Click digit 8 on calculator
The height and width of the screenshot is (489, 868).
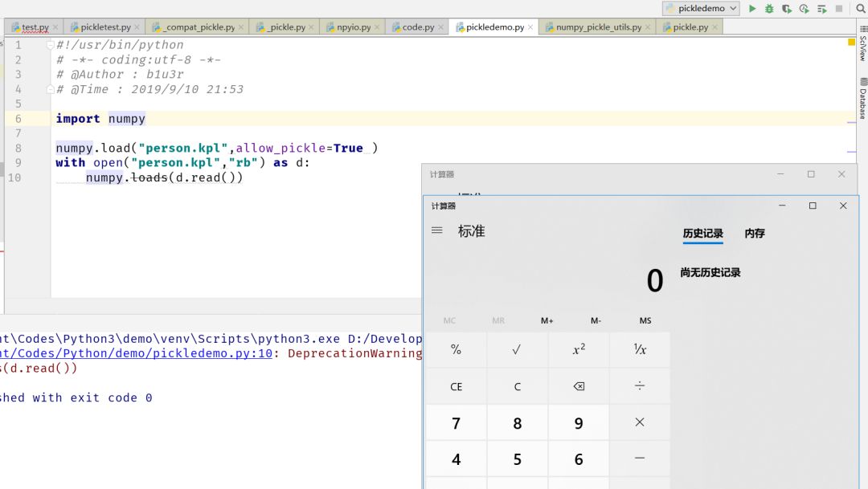(517, 422)
